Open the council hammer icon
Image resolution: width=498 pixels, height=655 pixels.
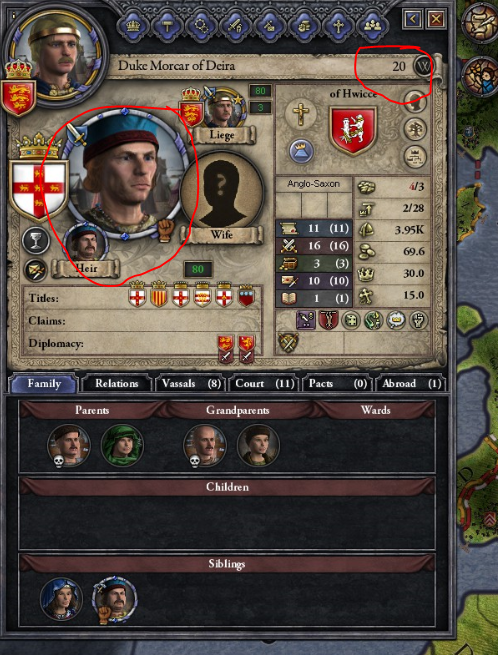point(167,26)
